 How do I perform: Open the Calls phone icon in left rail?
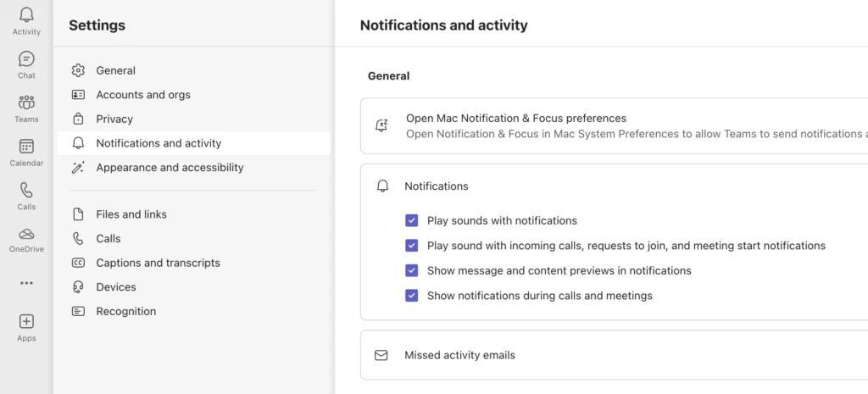click(x=26, y=191)
